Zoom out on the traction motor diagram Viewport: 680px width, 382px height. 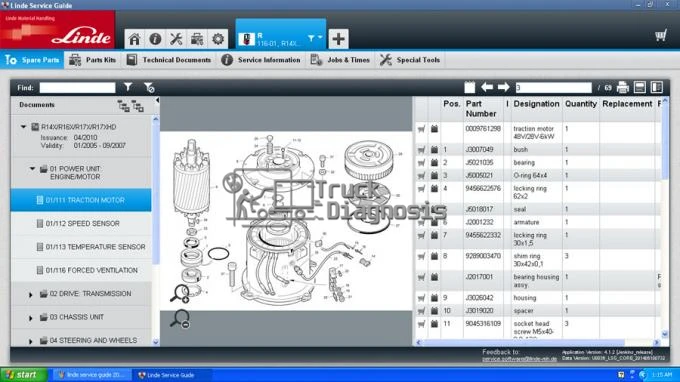180,319
